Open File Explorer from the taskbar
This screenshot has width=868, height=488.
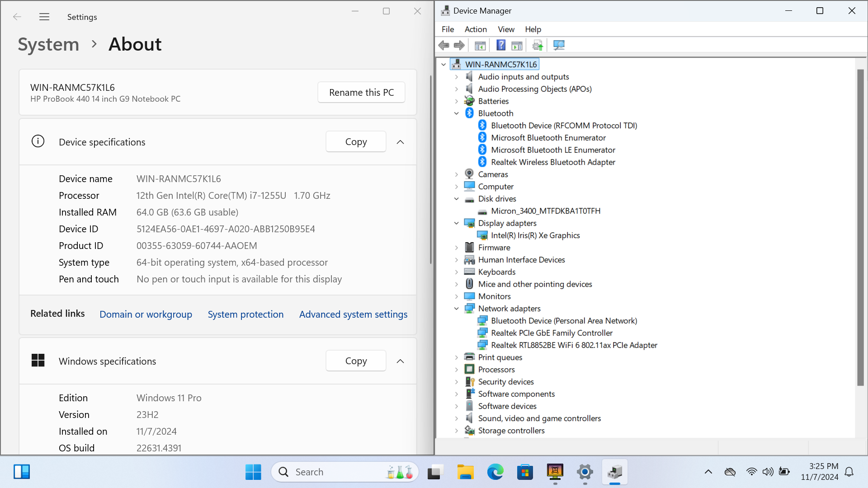coord(465,472)
